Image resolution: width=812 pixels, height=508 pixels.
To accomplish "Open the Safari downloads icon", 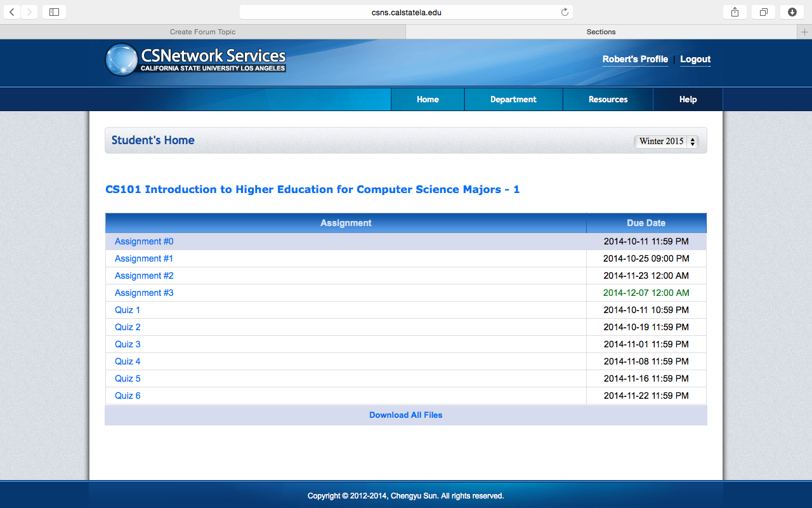I will coord(792,12).
